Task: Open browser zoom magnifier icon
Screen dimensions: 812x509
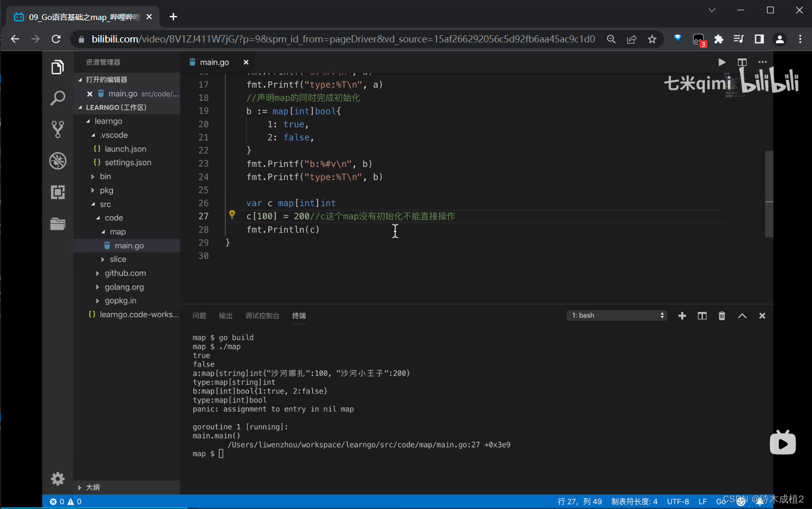Action: (x=611, y=39)
